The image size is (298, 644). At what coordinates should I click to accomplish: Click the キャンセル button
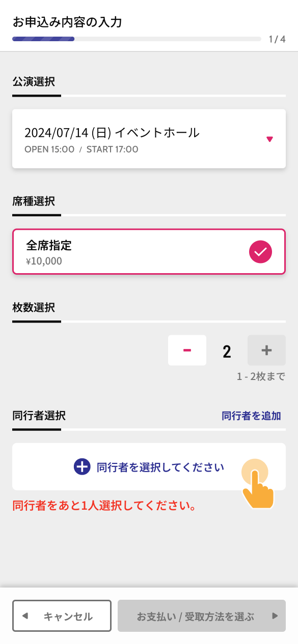pos(62,616)
